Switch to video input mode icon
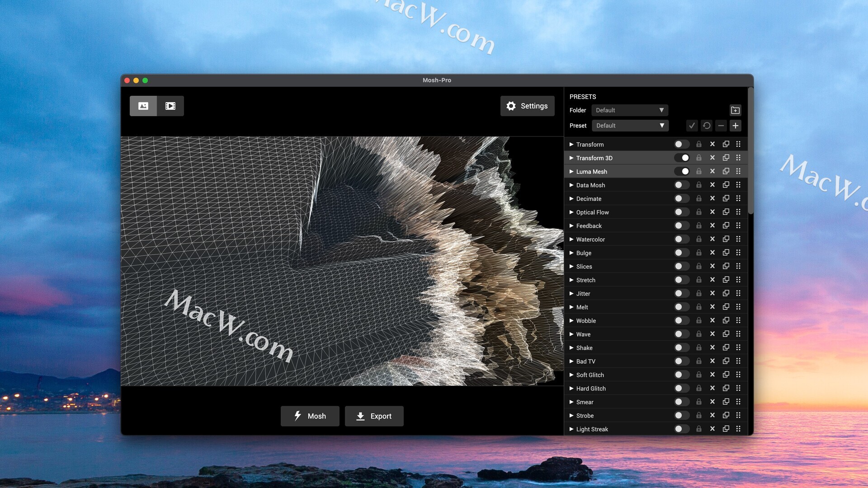This screenshot has height=488, width=868. tap(170, 106)
